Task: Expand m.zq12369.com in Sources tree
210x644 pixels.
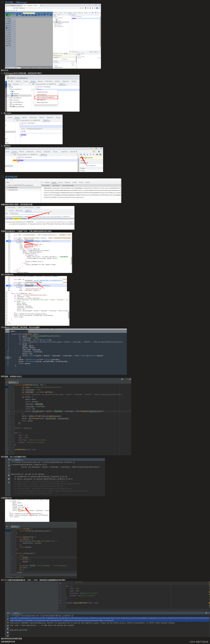Action: click(9, 98)
